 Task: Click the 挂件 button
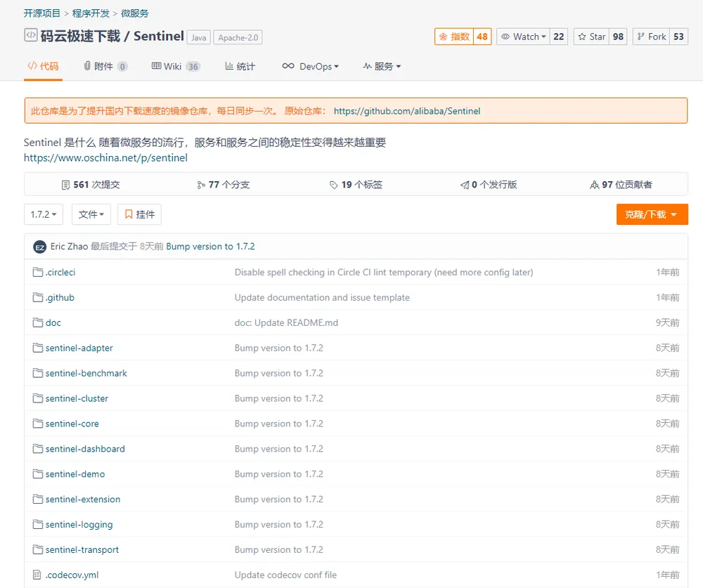pyautogui.click(x=139, y=214)
